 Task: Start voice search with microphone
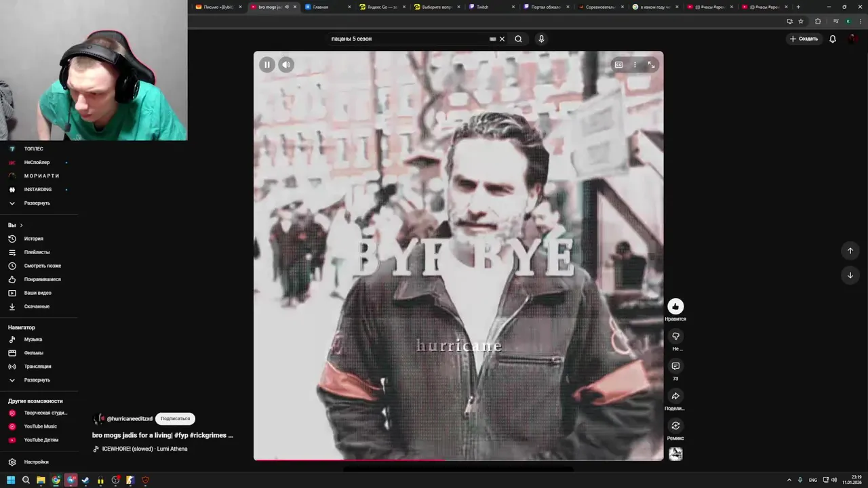point(541,39)
